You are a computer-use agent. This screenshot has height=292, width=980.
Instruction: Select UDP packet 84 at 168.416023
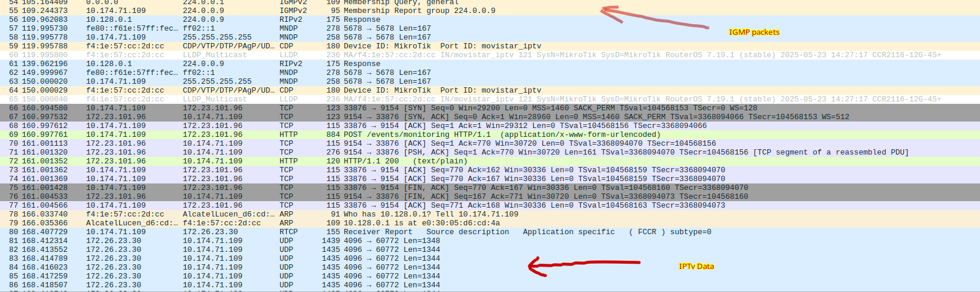click(490, 267)
